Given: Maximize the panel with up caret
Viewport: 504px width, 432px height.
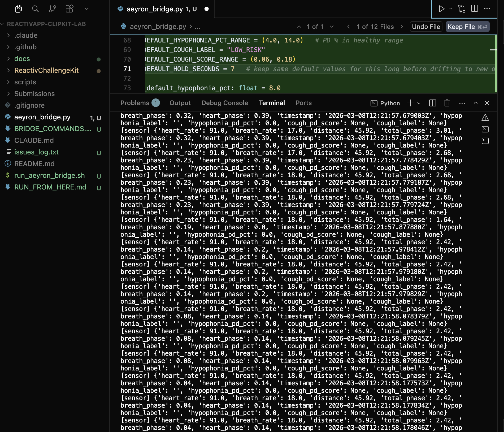Looking at the screenshot, I should pyautogui.click(x=476, y=103).
